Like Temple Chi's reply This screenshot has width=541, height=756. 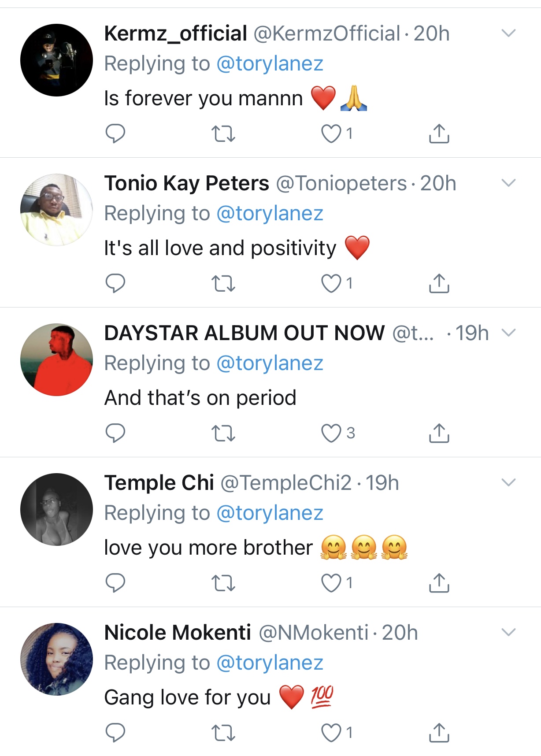tap(330, 585)
